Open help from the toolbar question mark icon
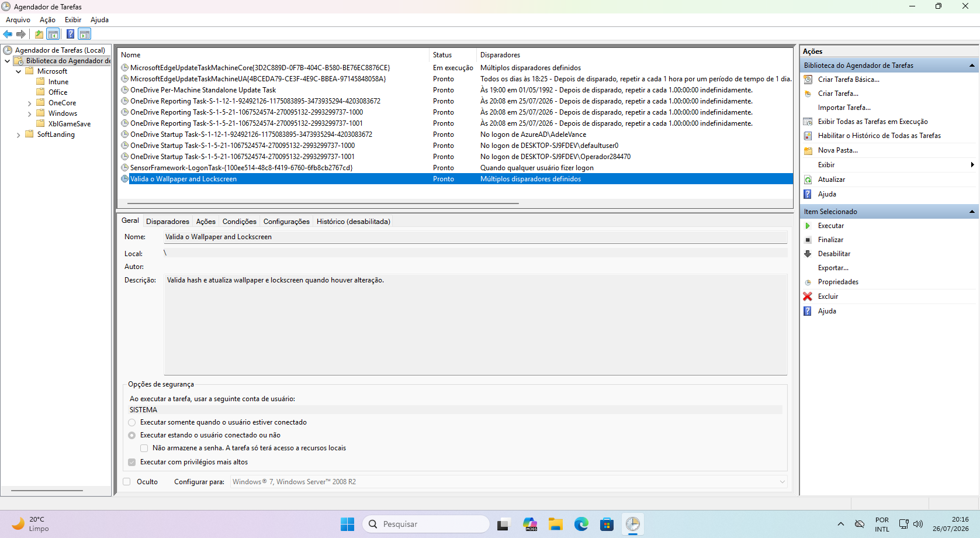The image size is (980, 538). (70, 34)
